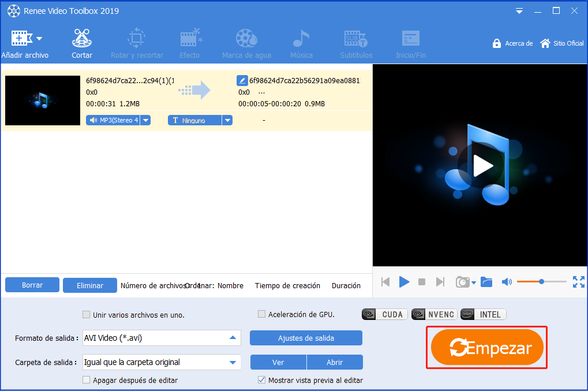Sort files by Tiempo de creación
588x391 pixels.
coord(287,285)
